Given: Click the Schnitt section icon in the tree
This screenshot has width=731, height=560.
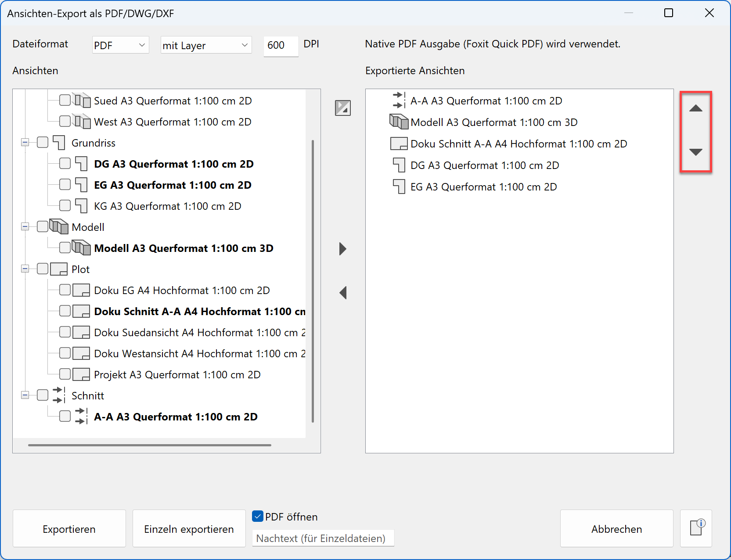Looking at the screenshot, I should 58,395.
